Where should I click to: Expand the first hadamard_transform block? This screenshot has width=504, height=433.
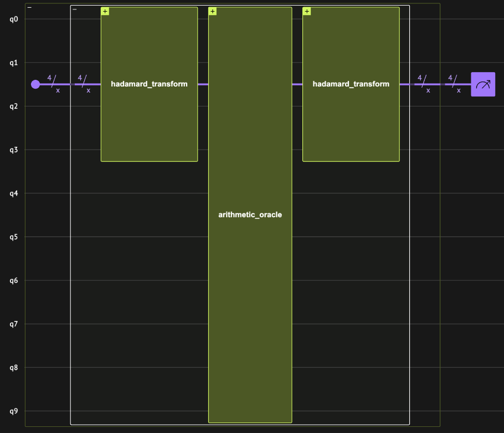105,11
